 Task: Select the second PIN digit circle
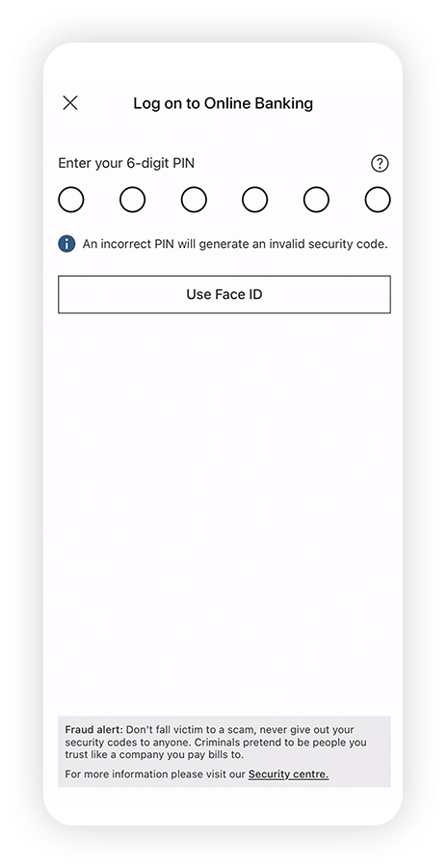coord(133,200)
